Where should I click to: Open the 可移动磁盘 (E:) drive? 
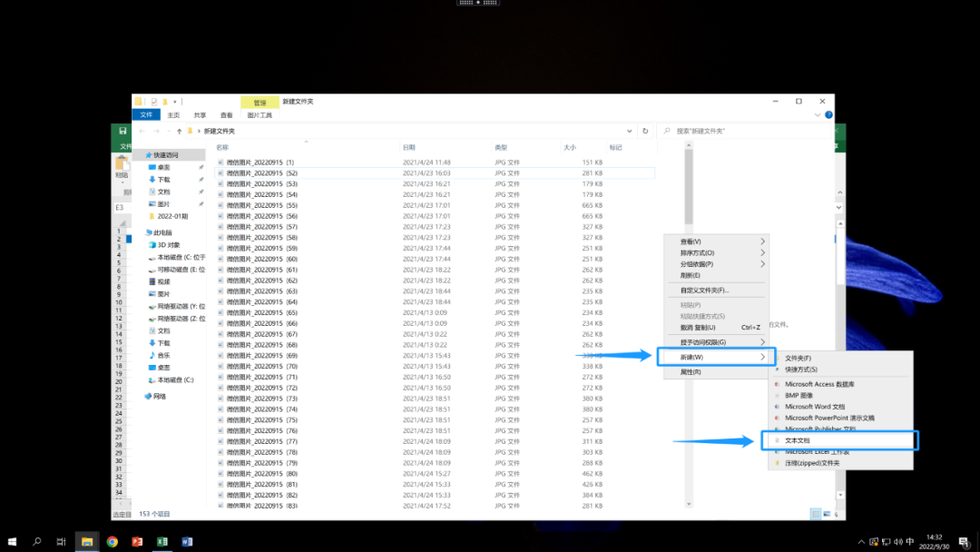(181, 270)
